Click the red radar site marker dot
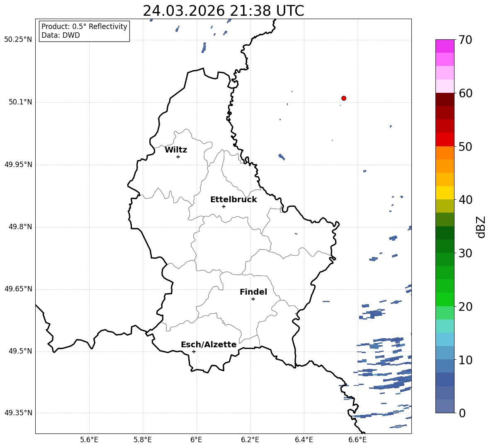The width and height of the screenshot is (491, 448). click(x=343, y=98)
